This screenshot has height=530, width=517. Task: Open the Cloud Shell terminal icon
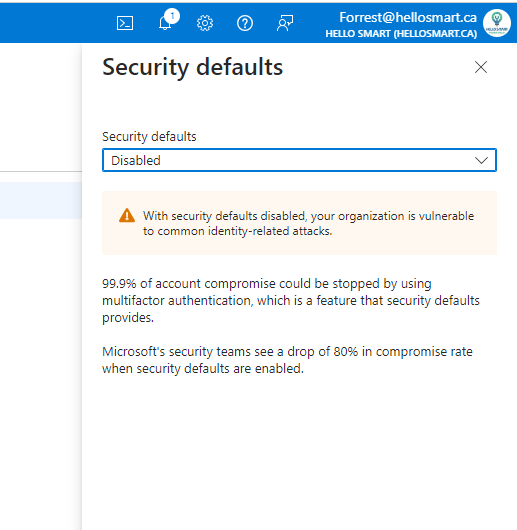125,23
